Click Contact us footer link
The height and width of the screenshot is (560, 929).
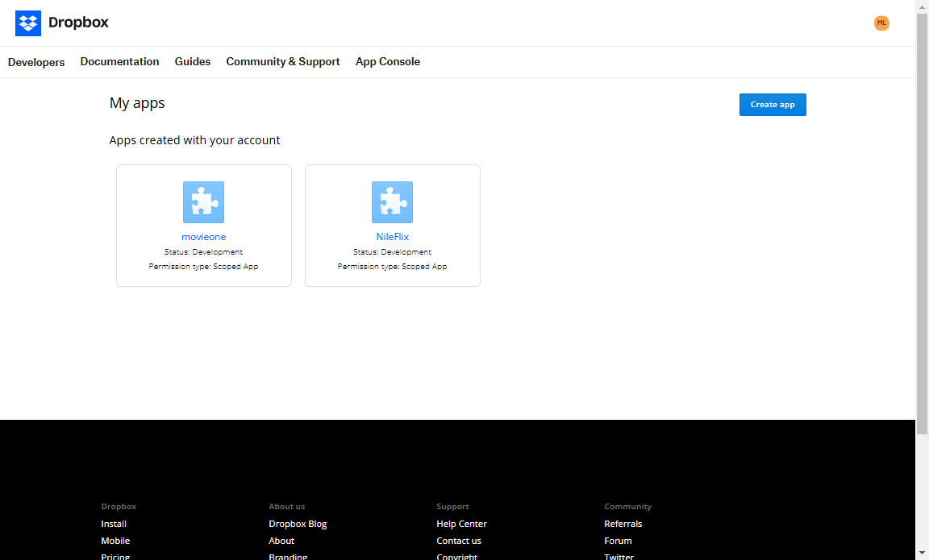click(459, 541)
